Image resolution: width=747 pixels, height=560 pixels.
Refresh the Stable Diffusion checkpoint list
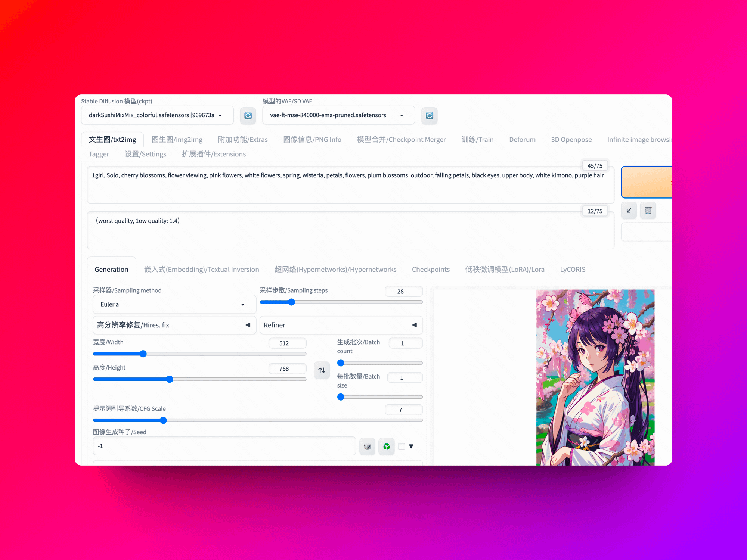[248, 116]
